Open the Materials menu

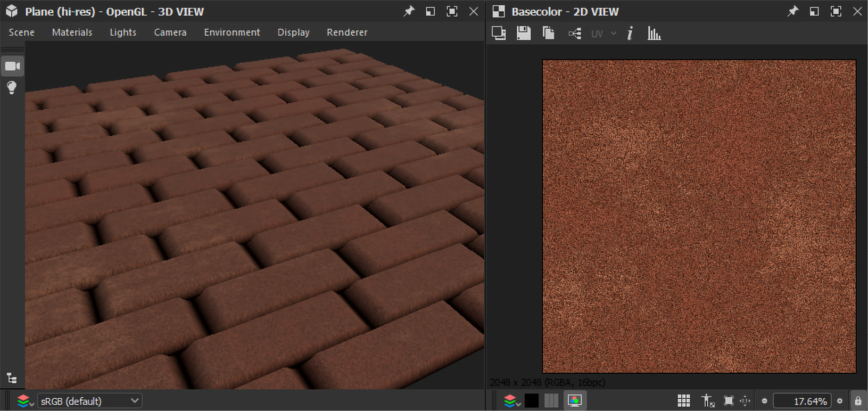pyautogui.click(x=72, y=32)
